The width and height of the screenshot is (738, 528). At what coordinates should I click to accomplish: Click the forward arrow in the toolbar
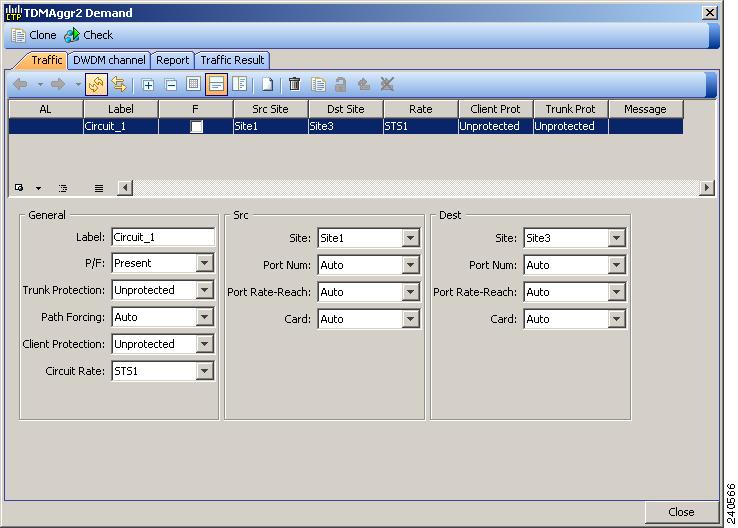point(58,85)
